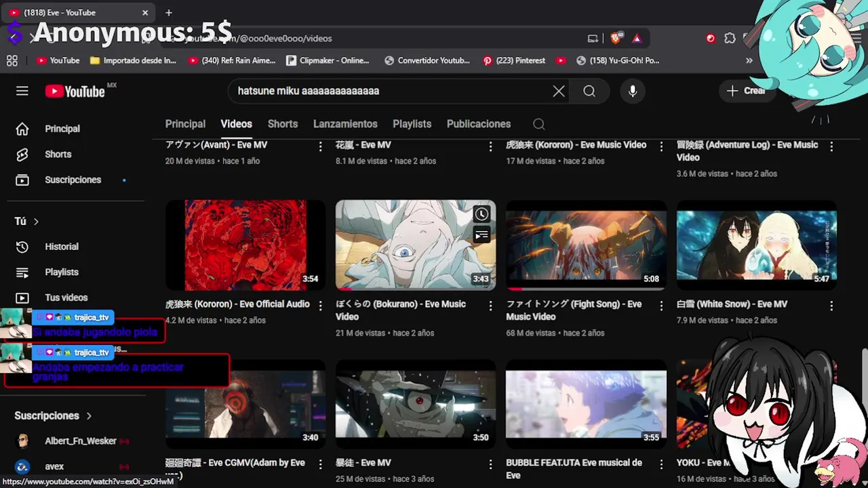Show more bookmarks with double chevron
Screen dimensions: 868x488
pos(749,60)
